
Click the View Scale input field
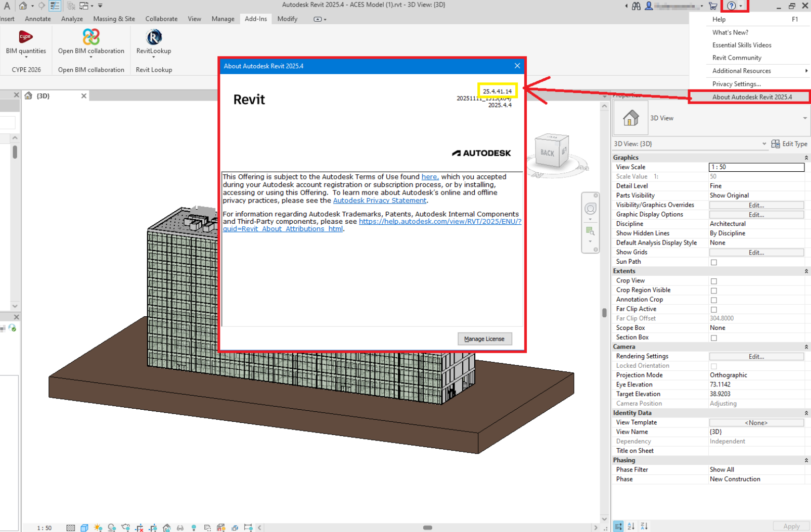(756, 167)
